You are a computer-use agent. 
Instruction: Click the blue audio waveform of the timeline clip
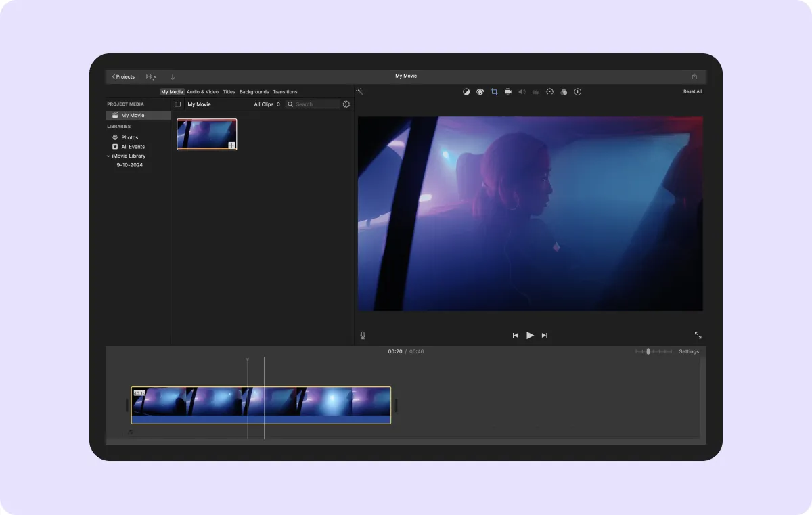click(x=261, y=420)
